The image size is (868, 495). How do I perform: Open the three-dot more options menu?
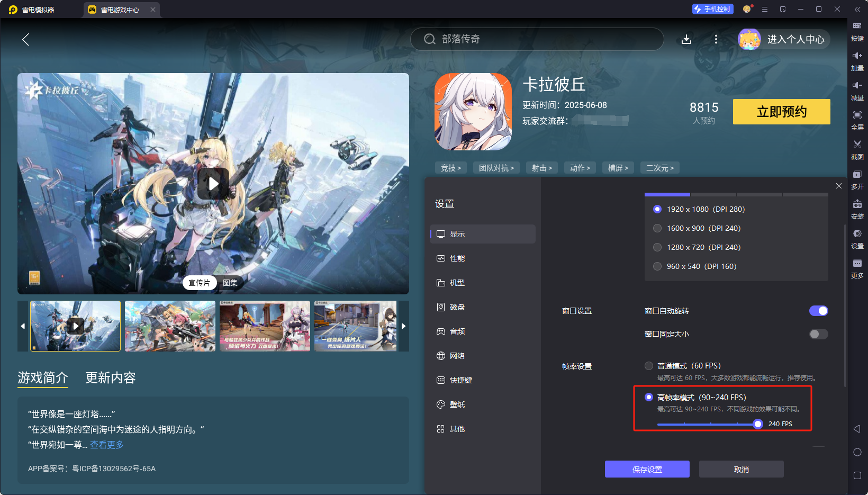click(x=716, y=39)
